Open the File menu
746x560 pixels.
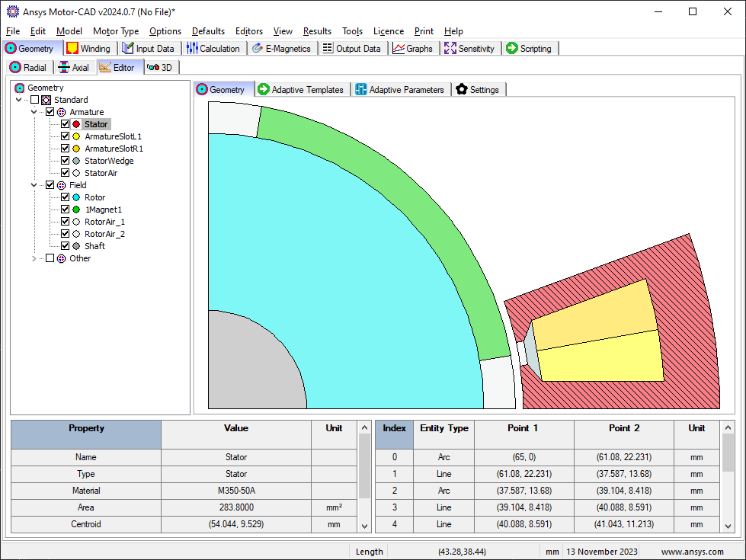tap(13, 31)
